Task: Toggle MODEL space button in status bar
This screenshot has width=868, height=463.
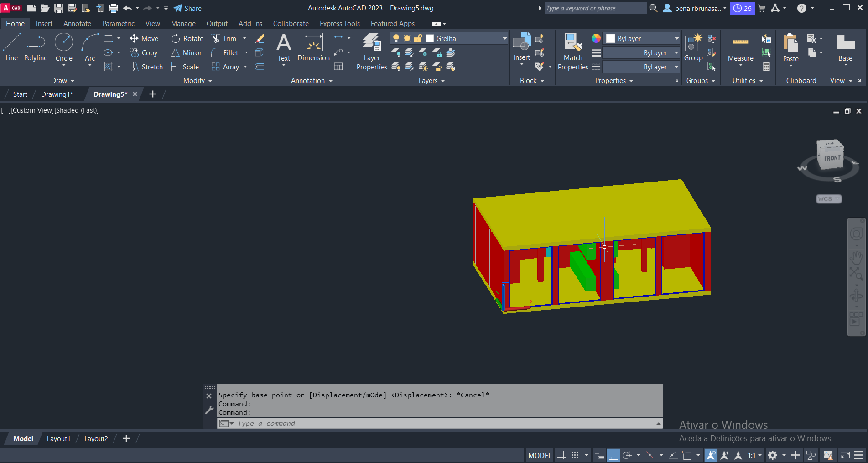Action: pyautogui.click(x=540, y=455)
